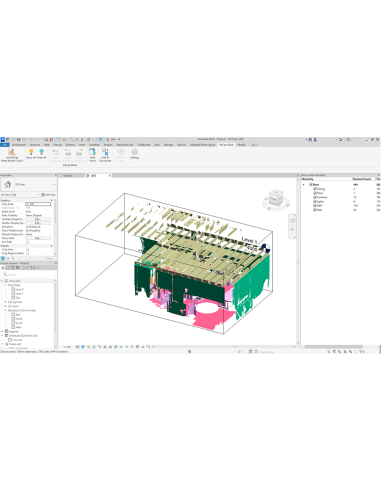Viewport: 381px width, 492px height.
Task: Click the Edit Type icon in Properties
Action: (43, 195)
